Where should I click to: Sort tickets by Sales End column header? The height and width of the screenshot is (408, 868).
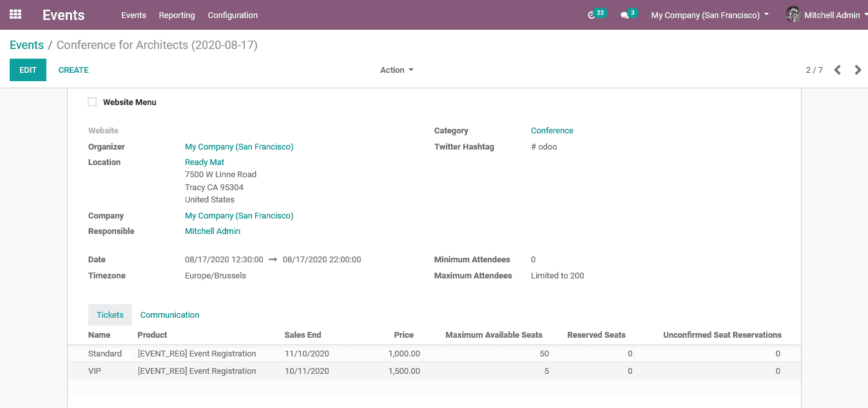click(x=303, y=335)
